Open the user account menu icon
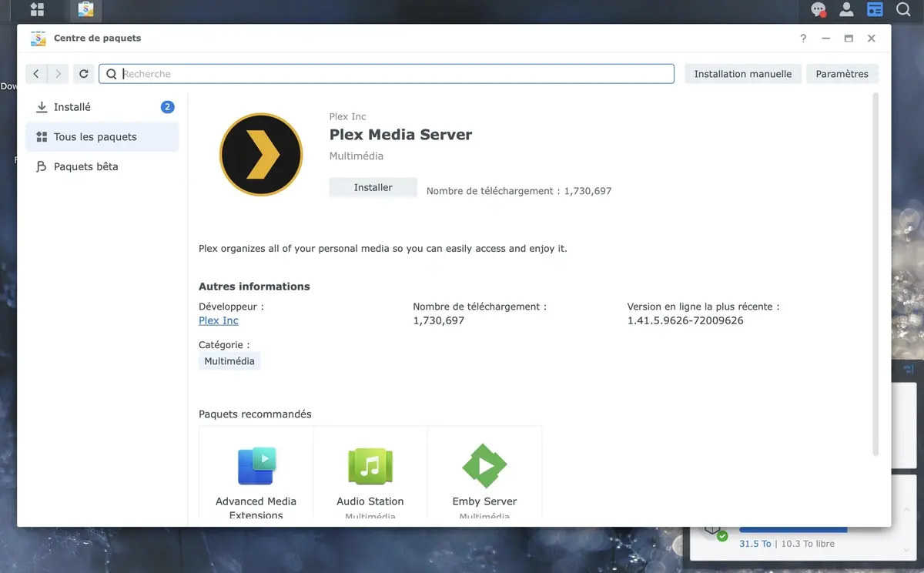The height and width of the screenshot is (573, 924). 846,10
